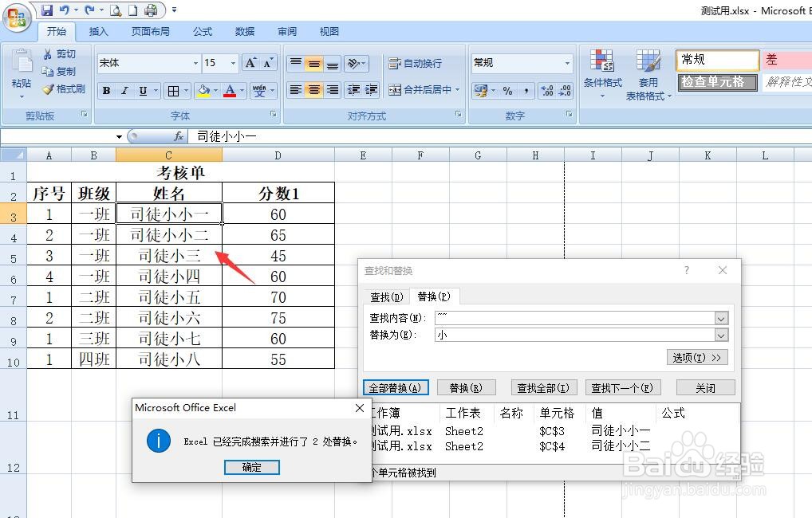Expand the font group dialog launcher
The width and height of the screenshot is (812, 518).
[x=274, y=114]
